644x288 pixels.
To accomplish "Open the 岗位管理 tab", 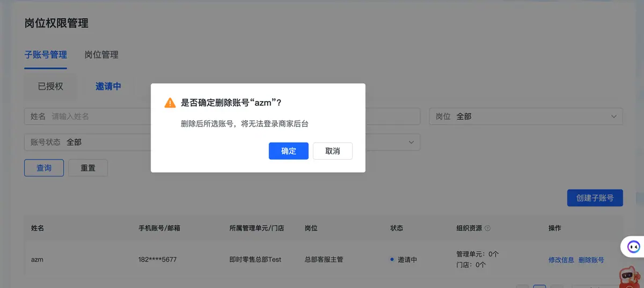I will point(101,55).
